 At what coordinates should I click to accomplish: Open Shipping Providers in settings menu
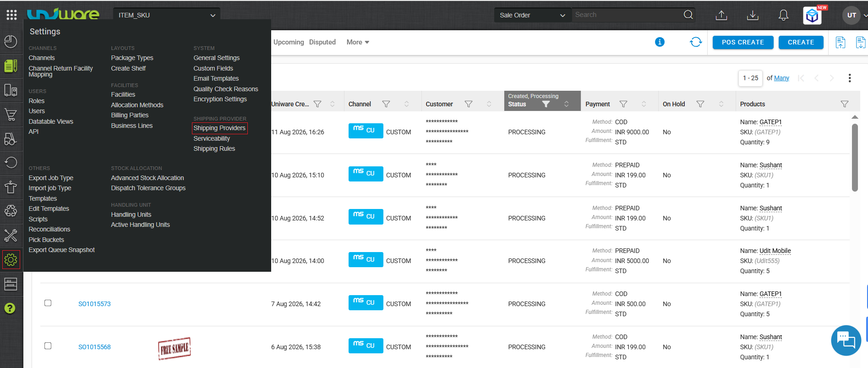pos(219,128)
